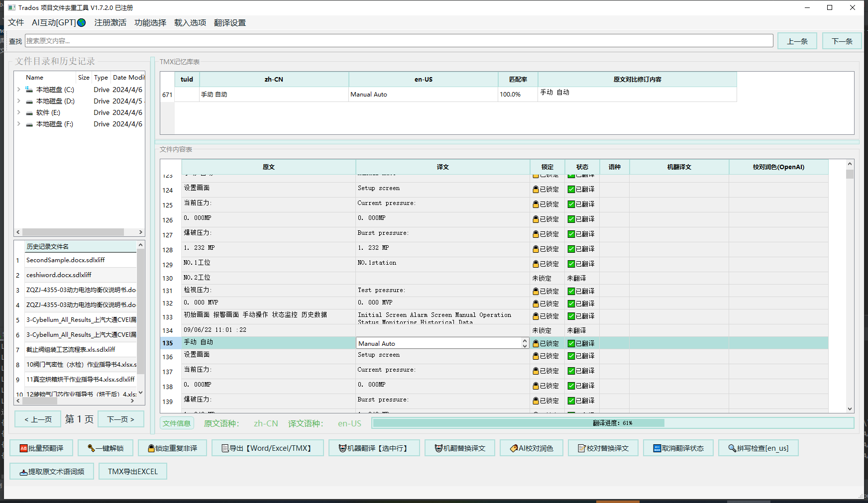This screenshot has height=503, width=868.
Task: Edit the Manual Auto translation cell in row 135
Action: (439, 343)
